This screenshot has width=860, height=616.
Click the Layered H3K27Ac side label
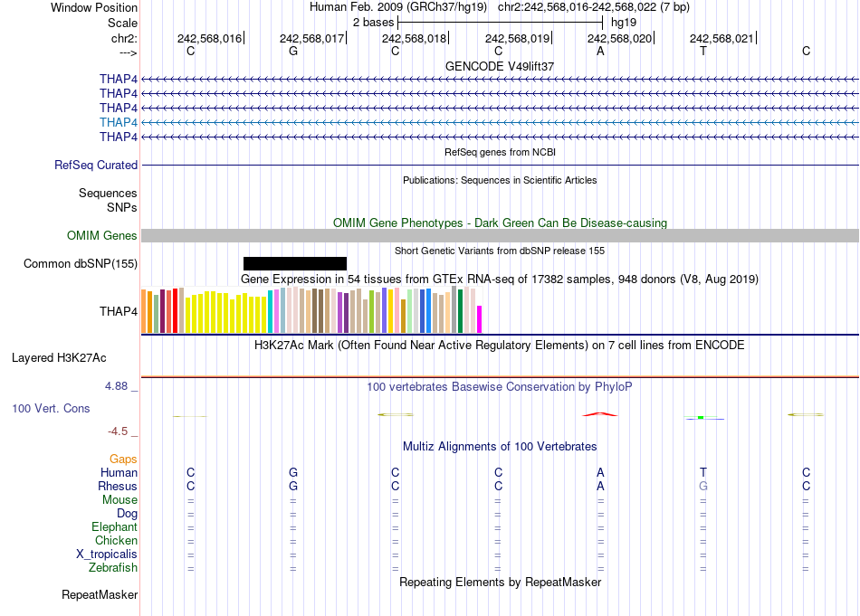pos(59,358)
